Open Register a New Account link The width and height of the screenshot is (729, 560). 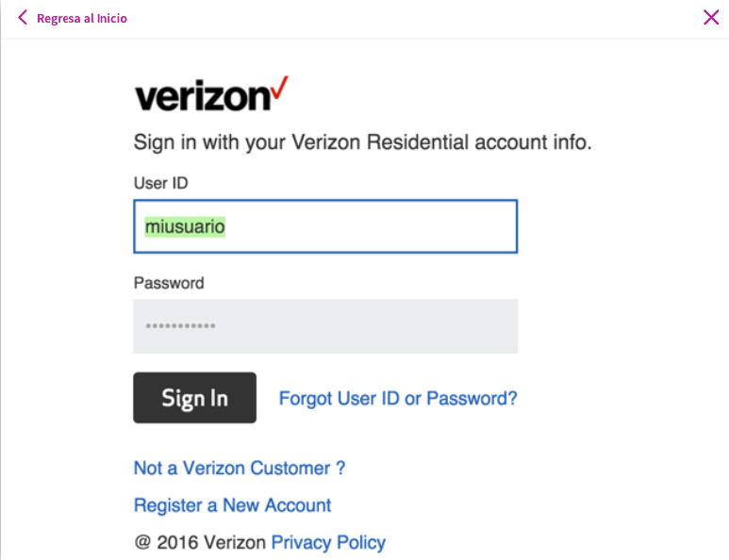232,505
